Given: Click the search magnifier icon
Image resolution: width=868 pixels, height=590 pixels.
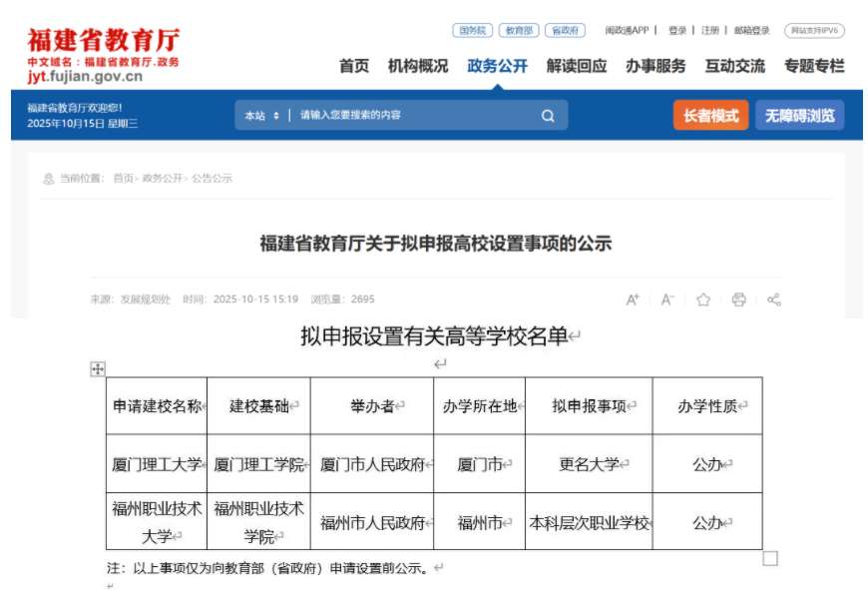Looking at the screenshot, I should pos(548,116).
